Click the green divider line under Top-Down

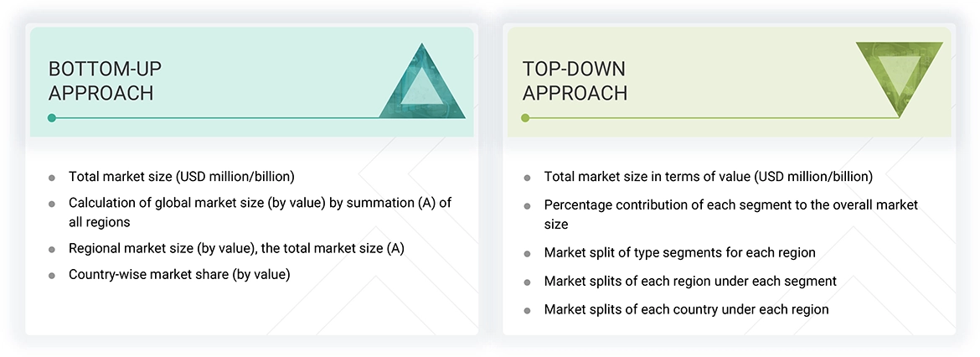coord(712,118)
